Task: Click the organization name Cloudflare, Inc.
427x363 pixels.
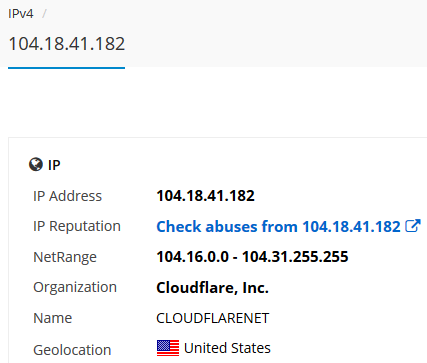Action: 212,288
